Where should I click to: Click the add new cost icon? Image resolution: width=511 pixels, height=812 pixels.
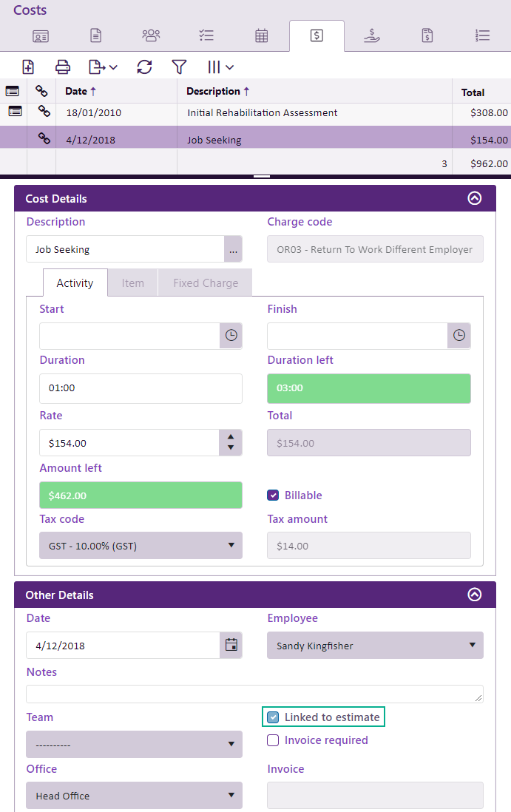point(28,67)
